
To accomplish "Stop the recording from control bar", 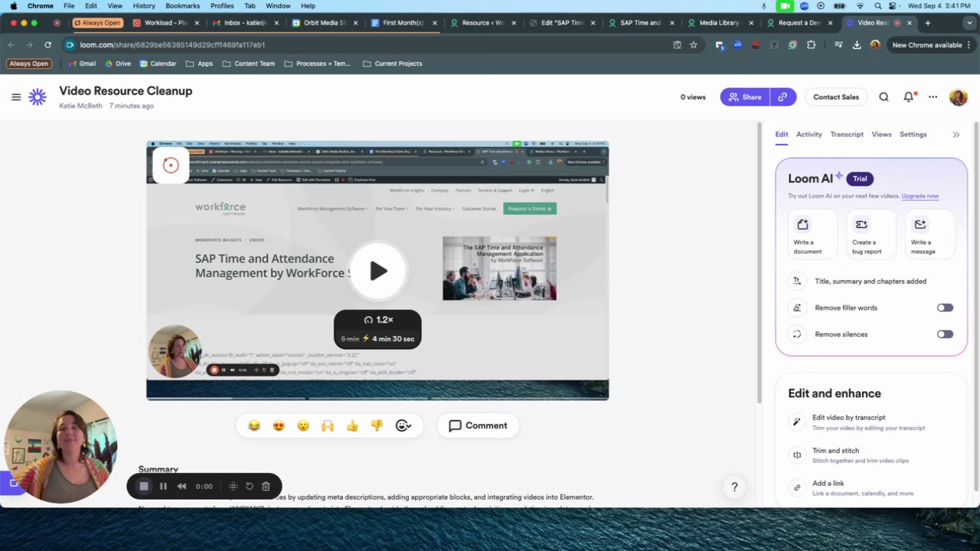I will (x=143, y=486).
